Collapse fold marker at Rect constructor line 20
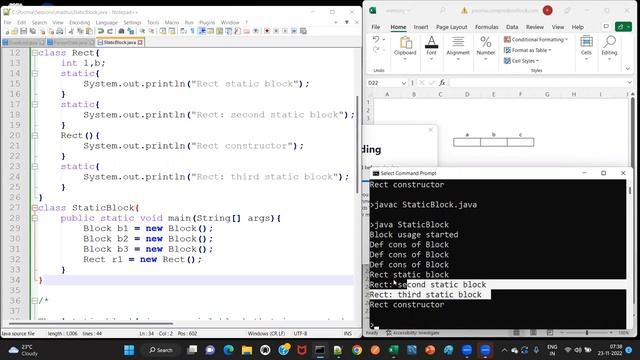 pos(35,136)
